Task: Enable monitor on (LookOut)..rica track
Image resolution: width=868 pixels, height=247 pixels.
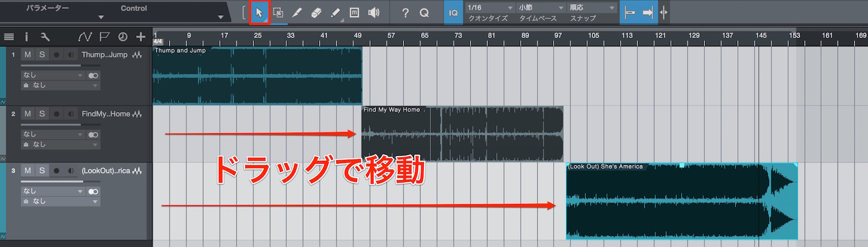Action: tap(71, 171)
